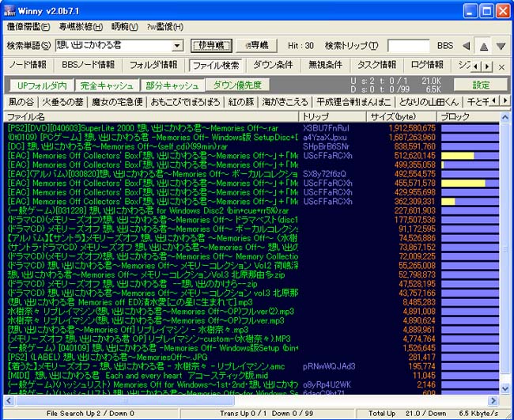Image resolution: width=514 pixels, height=420 pixels.
Task: Open the ダウン条件 tab
Action: (x=273, y=65)
